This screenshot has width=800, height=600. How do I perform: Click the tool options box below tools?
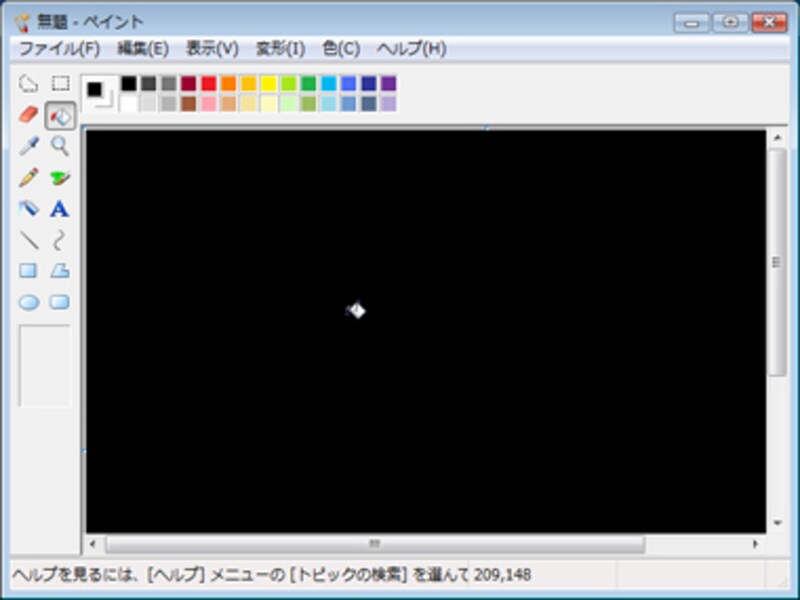(44, 365)
